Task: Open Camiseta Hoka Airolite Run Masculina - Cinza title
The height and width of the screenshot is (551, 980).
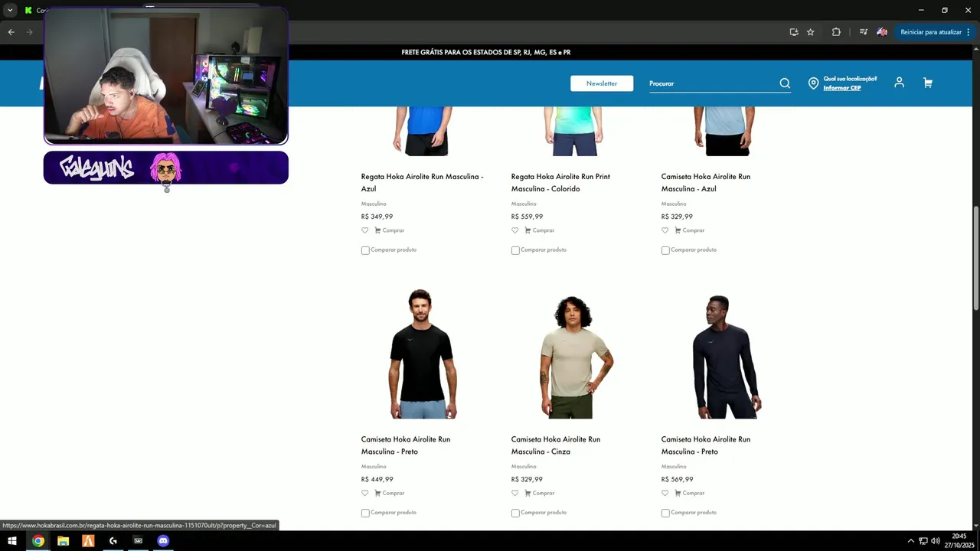Action: pos(556,445)
